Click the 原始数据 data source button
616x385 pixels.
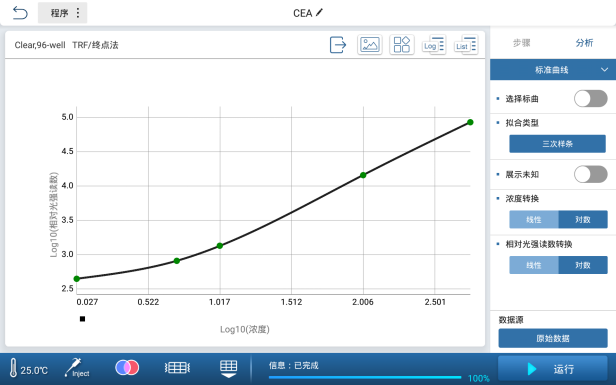[553, 338]
